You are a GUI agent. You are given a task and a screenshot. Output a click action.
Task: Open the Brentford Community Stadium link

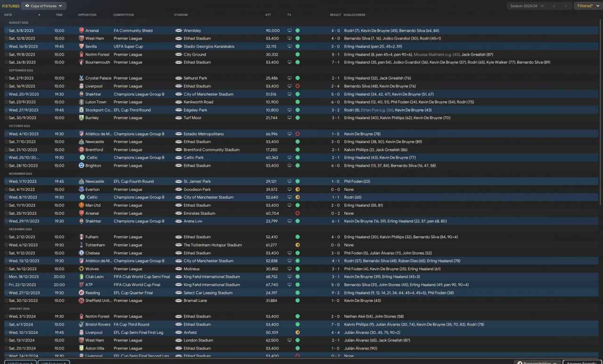tap(212, 150)
